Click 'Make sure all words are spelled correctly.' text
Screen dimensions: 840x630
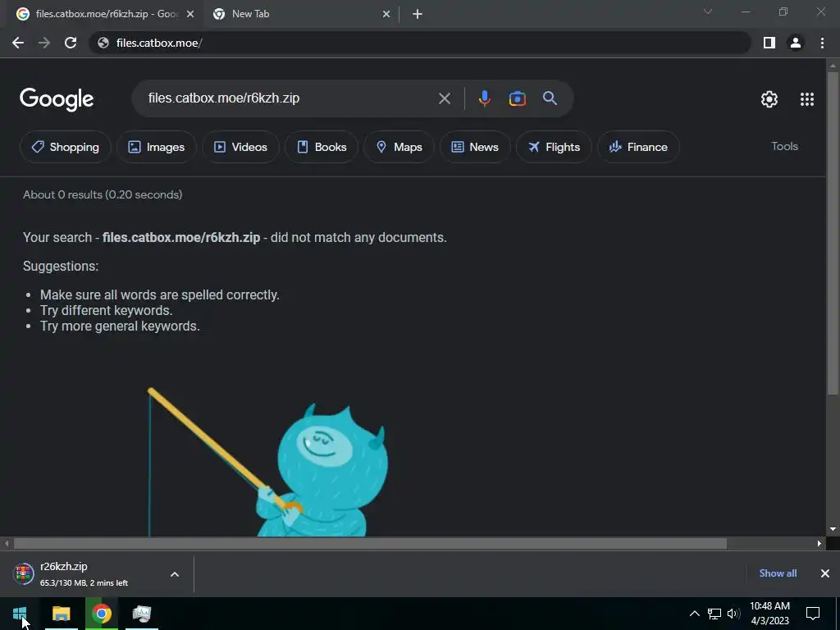(160, 294)
